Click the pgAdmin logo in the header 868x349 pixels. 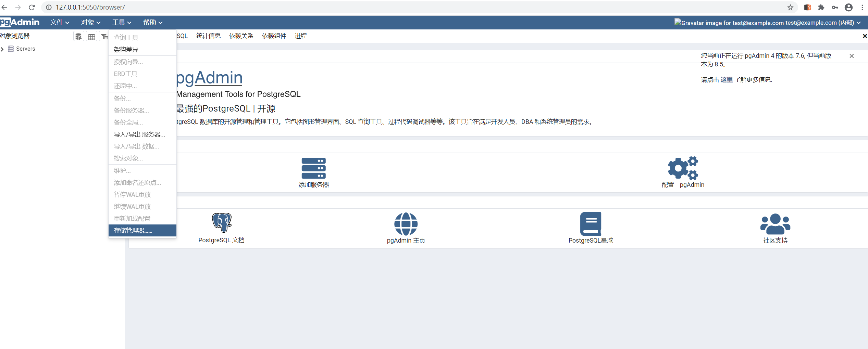coord(20,22)
